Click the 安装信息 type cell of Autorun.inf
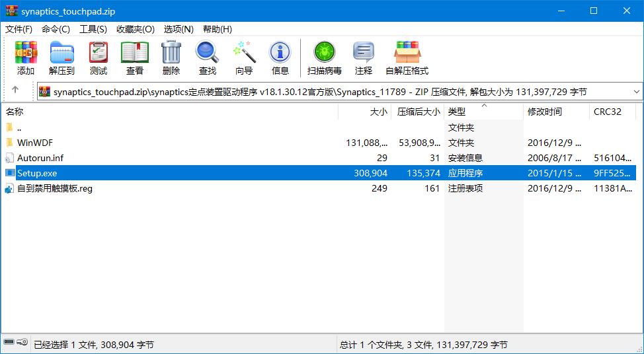Screen dimensions: 644x354 click(465, 158)
